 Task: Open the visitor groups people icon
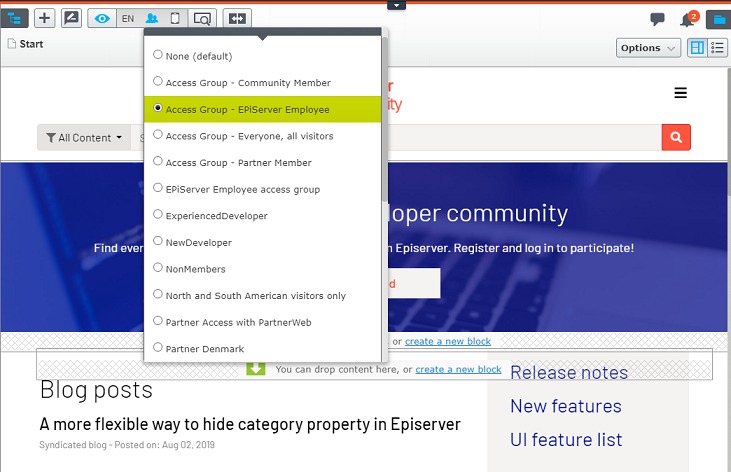tap(152, 18)
